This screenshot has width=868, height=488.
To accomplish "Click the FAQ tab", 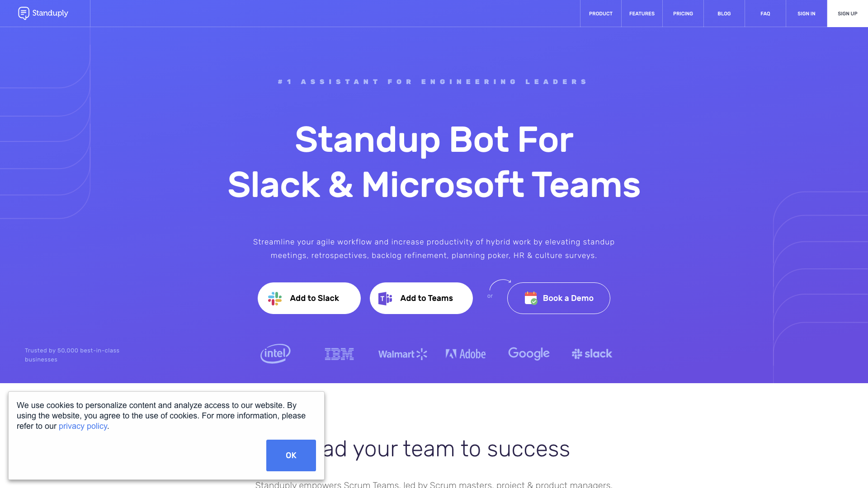I will click(765, 13).
